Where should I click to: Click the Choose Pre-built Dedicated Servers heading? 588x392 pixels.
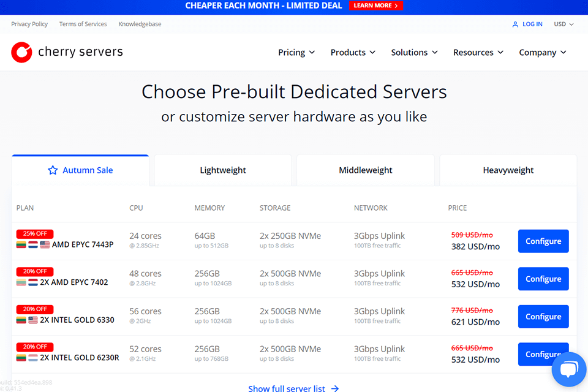294,92
